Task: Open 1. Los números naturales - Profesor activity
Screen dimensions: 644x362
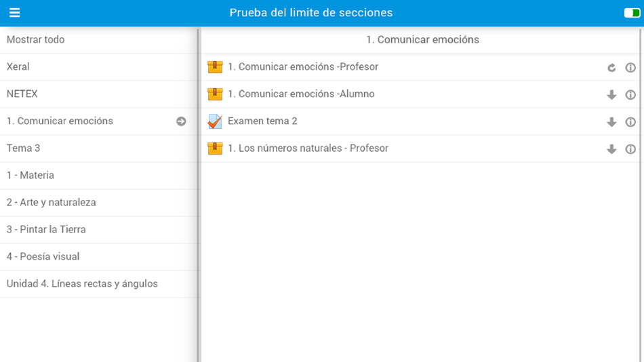Action: [x=308, y=148]
